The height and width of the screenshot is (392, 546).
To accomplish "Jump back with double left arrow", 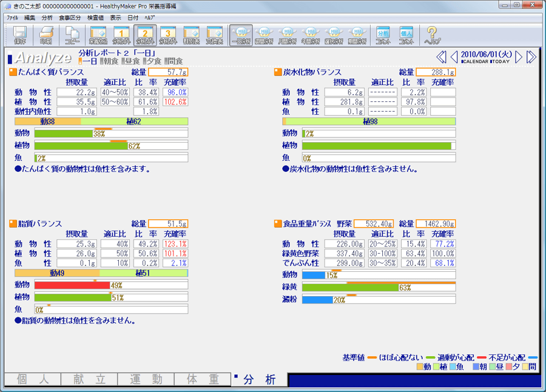I will [441, 57].
